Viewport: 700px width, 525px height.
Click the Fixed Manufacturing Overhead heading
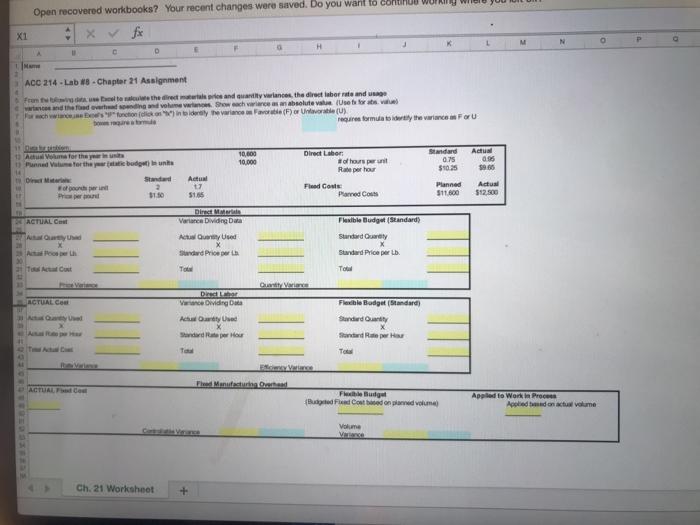pos(242,384)
